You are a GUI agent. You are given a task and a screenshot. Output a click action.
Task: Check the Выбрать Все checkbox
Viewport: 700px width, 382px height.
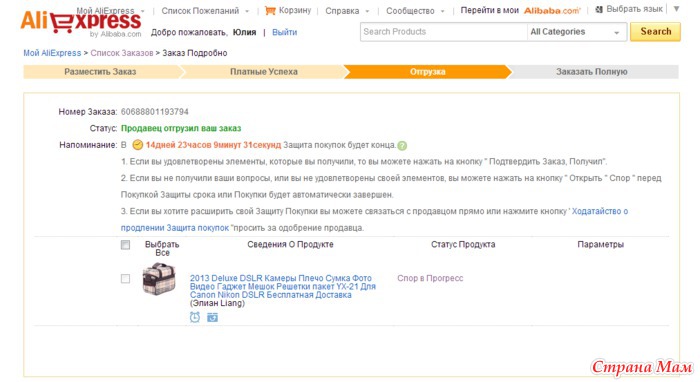pyautogui.click(x=125, y=245)
